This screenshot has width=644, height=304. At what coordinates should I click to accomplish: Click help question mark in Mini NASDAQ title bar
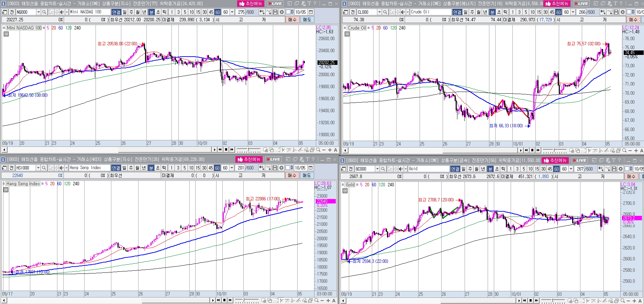click(315, 3)
